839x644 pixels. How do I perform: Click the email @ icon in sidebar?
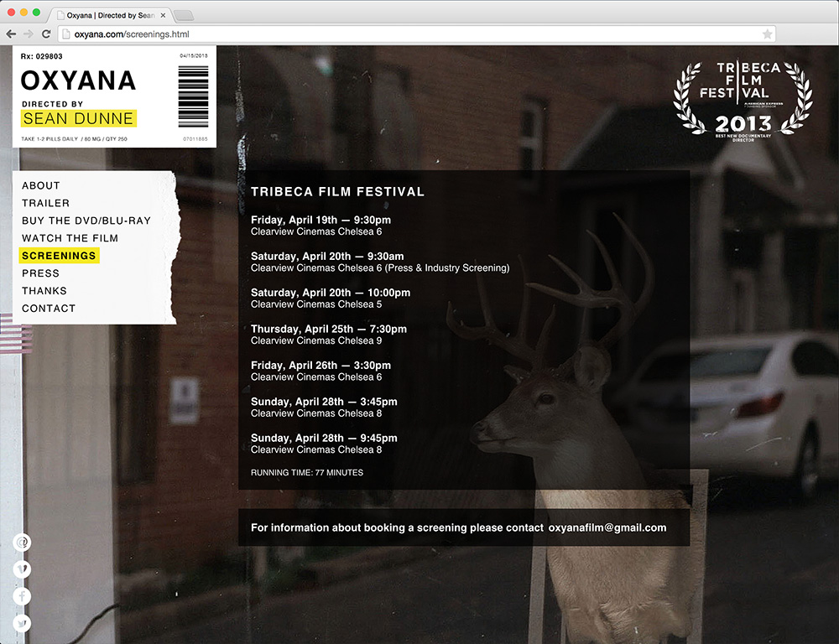coord(23,543)
